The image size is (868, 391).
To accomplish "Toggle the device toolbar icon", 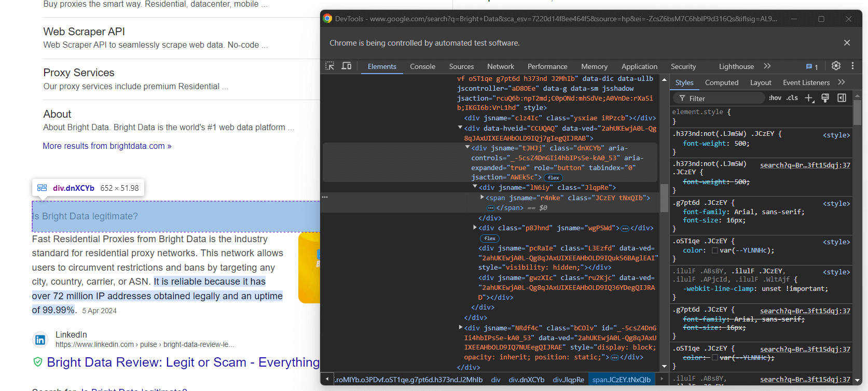I will (346, 66).
